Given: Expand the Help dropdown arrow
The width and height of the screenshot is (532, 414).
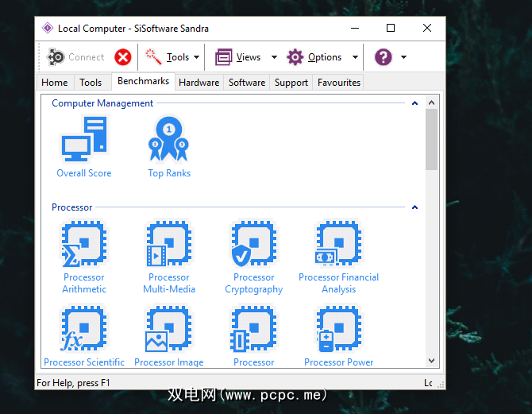Looking at the screenshot, I should (403, 57).
